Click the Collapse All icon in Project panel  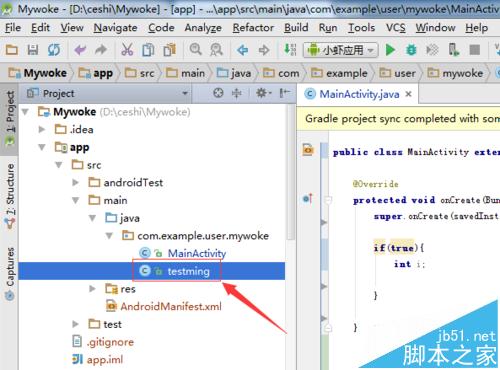(237, 93)
